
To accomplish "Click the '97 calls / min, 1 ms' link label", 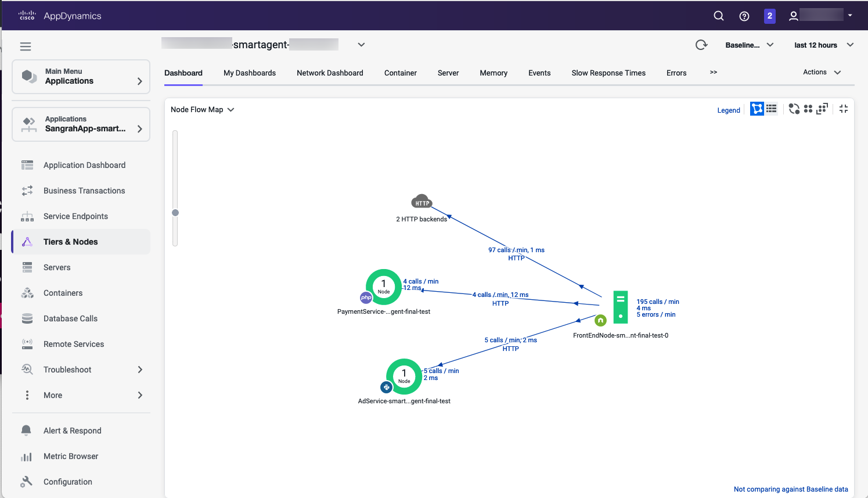I will pos(516,250).
